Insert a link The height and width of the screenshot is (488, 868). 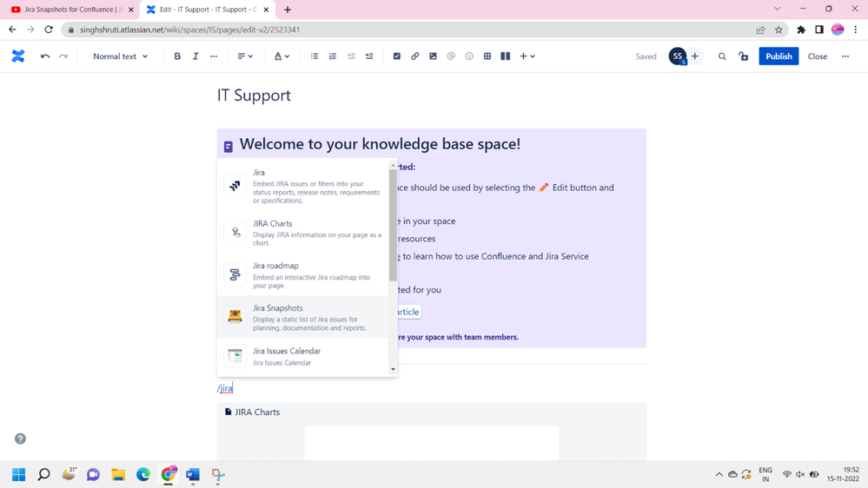point(414,56)
